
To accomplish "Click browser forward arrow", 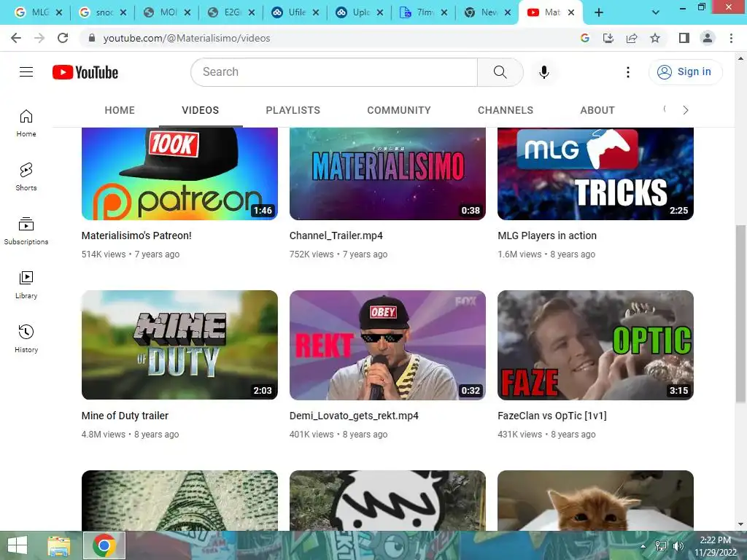I will click(x=39, y=38).
